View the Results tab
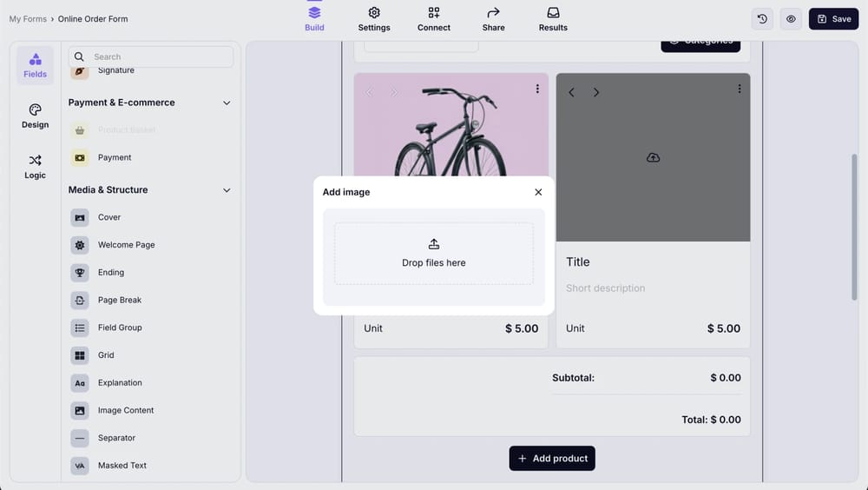868x490 pixels. tap(553, 19)
